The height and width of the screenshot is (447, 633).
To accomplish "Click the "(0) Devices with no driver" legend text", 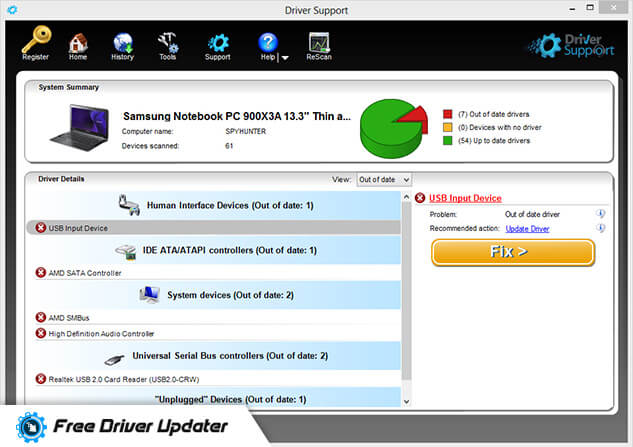I will (x=500, y=128).
